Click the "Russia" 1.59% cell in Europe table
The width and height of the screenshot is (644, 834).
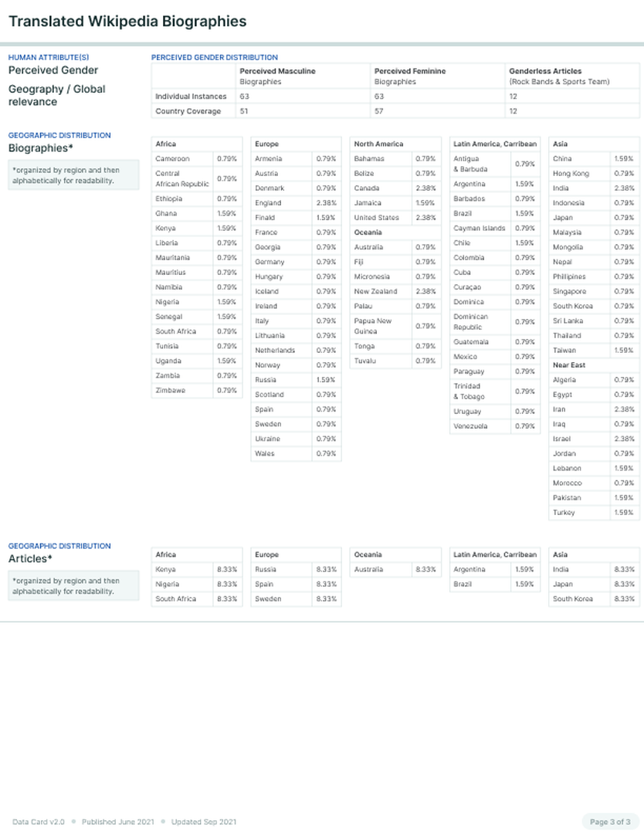coord(325,379)
